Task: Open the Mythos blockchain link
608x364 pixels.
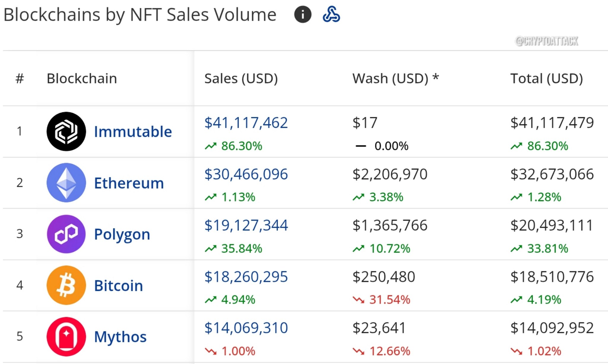Action: pyautogui.click(x=120, y=337)
